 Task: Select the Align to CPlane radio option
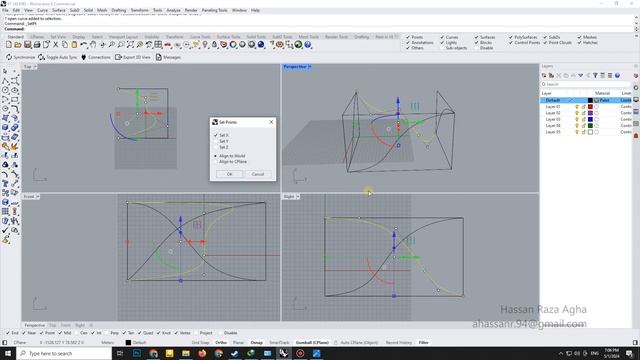(x=216, y=162)
